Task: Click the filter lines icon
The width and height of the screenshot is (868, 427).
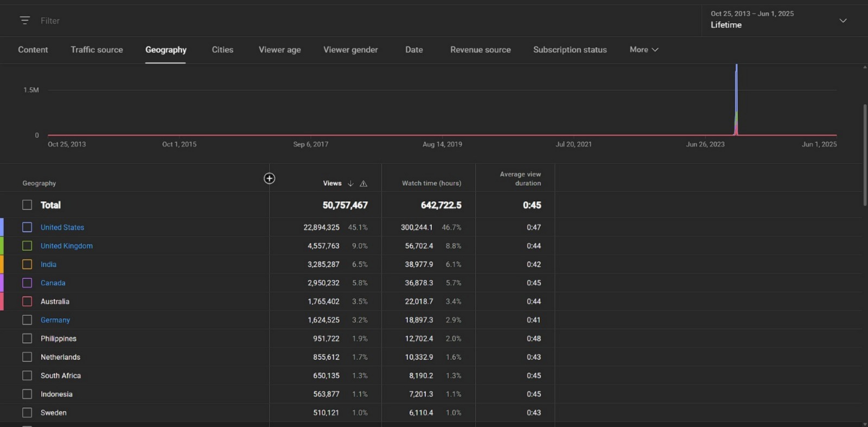Action: click(x=24, y=21)
